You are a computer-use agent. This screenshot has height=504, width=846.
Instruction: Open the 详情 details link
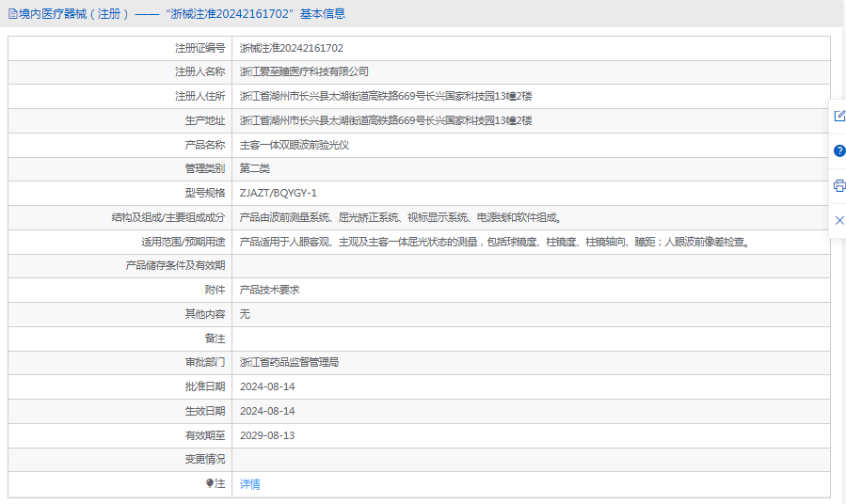pos(249,484)
